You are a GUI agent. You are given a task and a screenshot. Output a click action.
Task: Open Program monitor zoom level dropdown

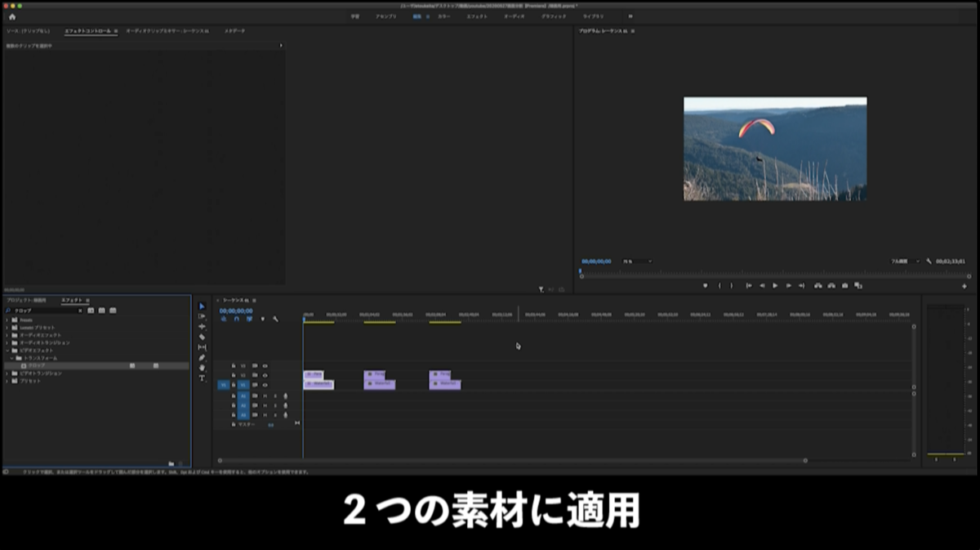(637, 262)
